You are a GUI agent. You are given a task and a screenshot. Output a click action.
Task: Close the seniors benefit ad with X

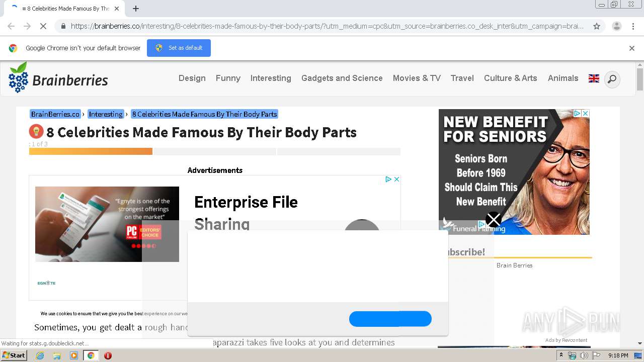click(x=585, y=114)
